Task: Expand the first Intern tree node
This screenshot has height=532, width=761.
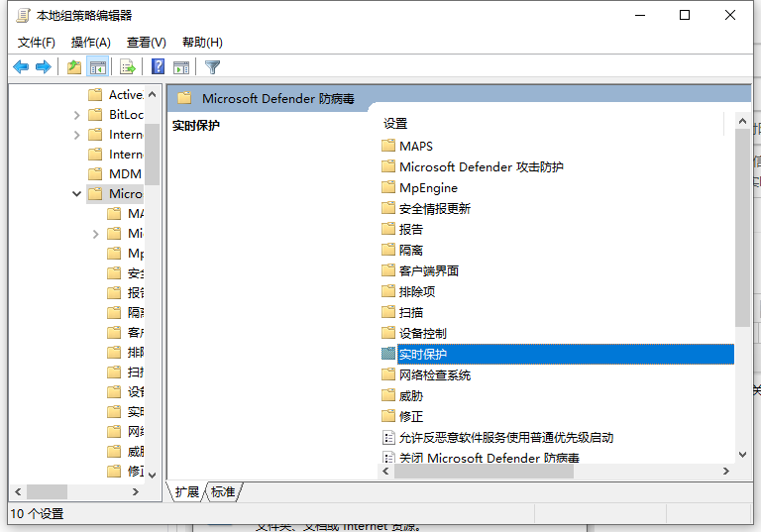Action: [76, 135]
